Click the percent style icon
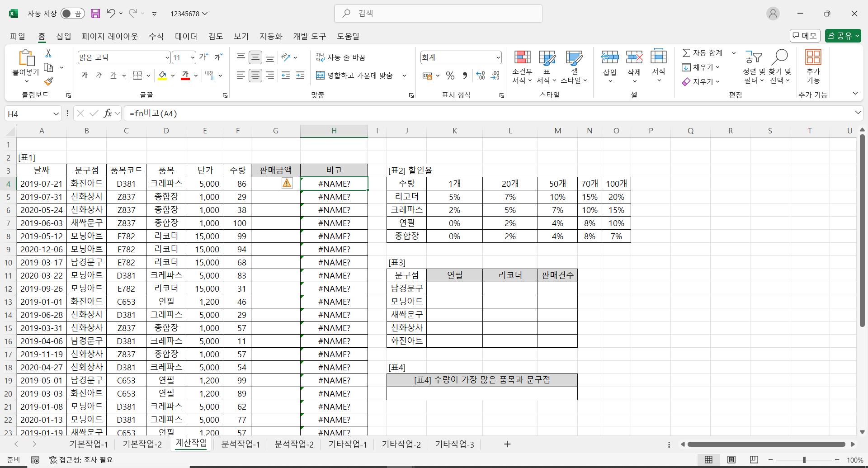 coord(450,76)
